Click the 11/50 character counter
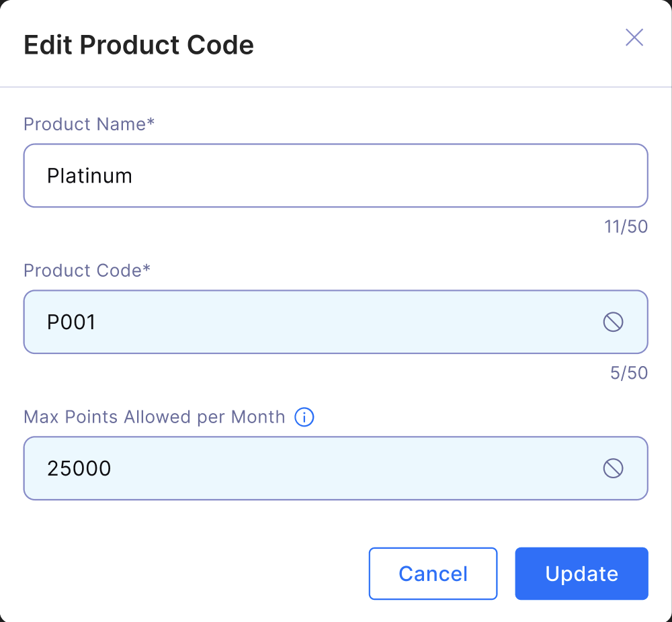 pyautogui.click(x=626, y=227)
